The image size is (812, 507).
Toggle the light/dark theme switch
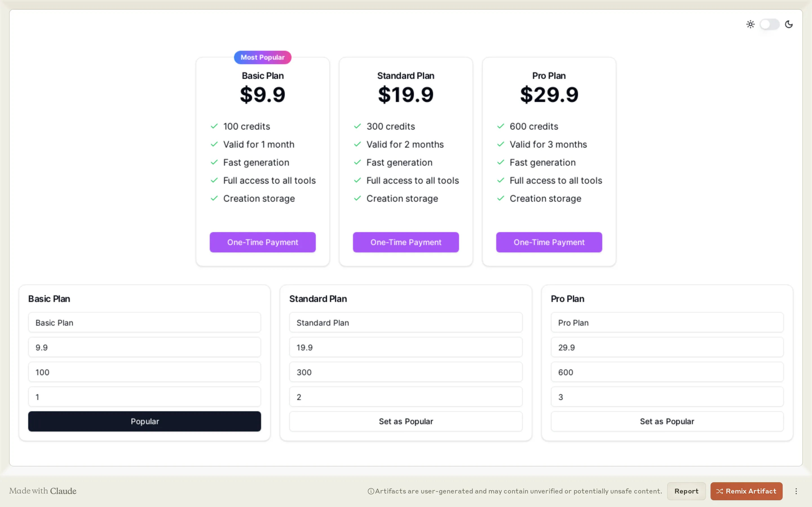click(769, 24)
